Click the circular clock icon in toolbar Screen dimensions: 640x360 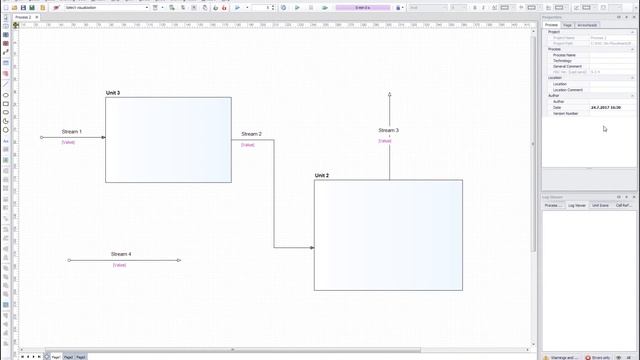283,8
